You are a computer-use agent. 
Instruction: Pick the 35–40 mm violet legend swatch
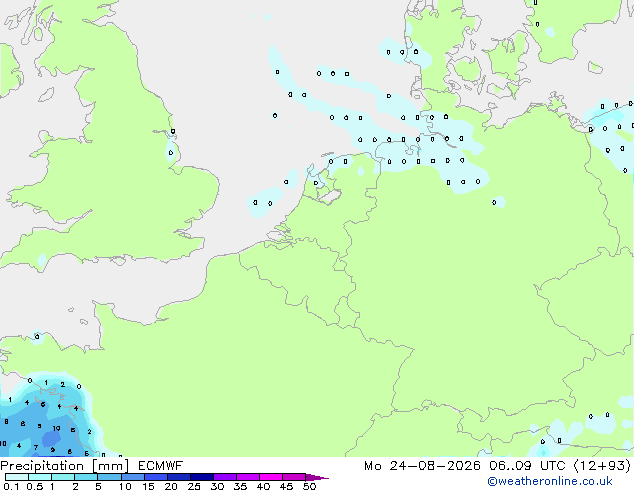coord(247,477)
